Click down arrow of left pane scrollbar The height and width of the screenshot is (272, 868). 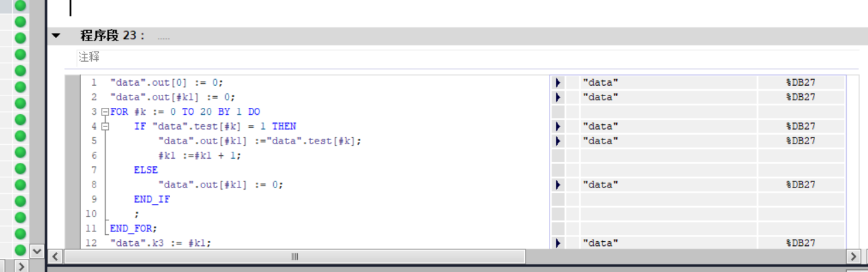pos(37,252)
